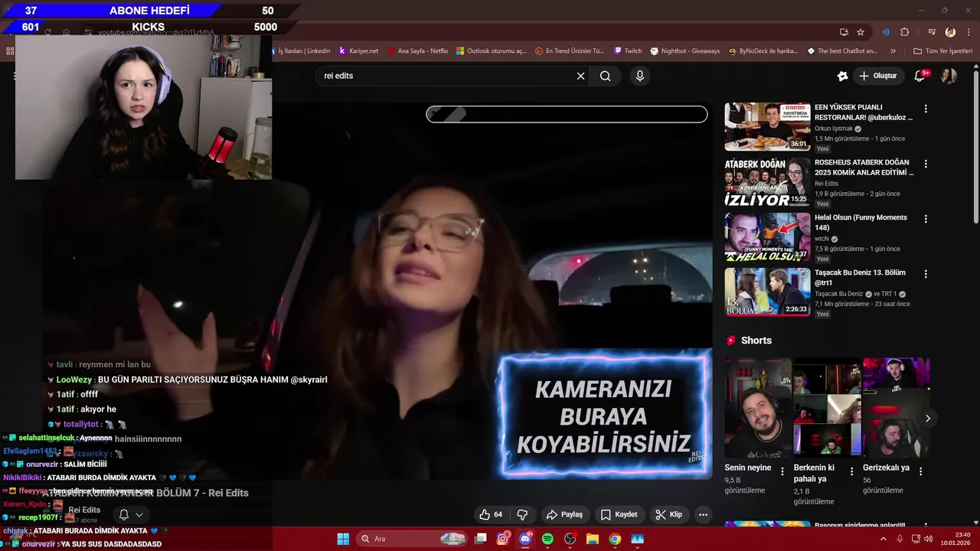Click the install app icon in address bar

(x=844, y=32)
